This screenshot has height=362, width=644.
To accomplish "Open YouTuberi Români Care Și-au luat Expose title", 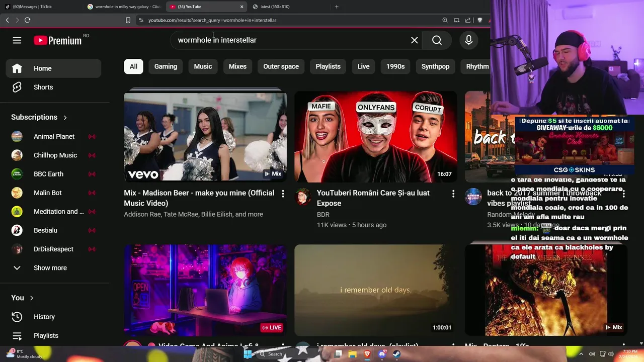I will (x=373, y=198).
